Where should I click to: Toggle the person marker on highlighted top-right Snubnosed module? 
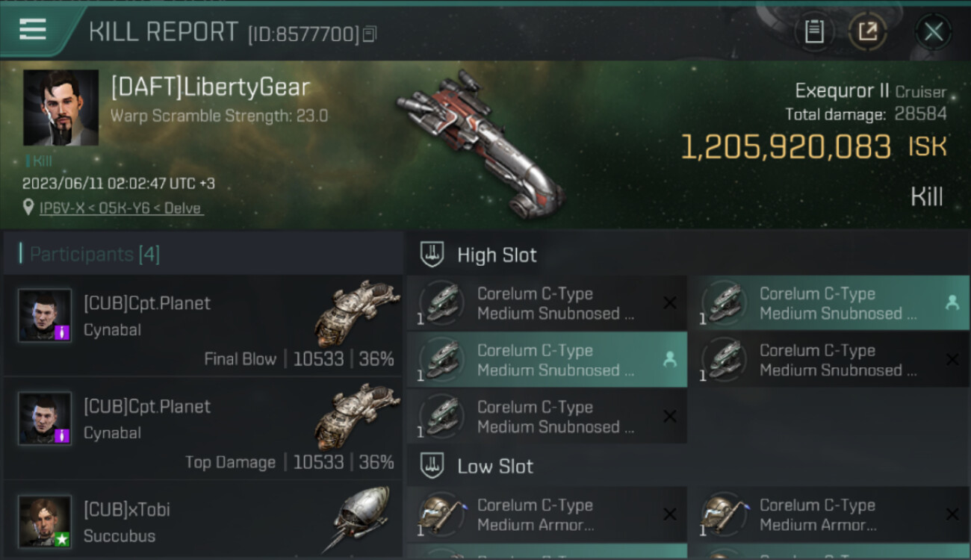(x=952, y=302)
